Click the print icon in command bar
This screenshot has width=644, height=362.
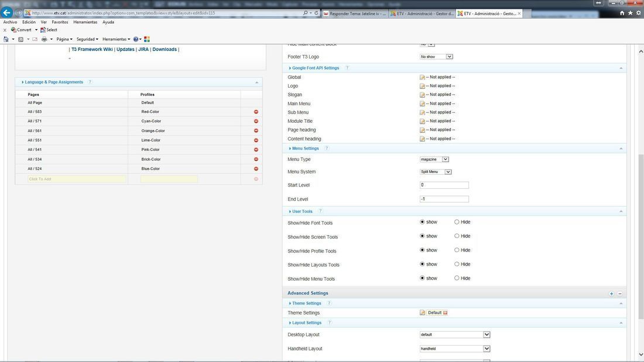[44, 39]
